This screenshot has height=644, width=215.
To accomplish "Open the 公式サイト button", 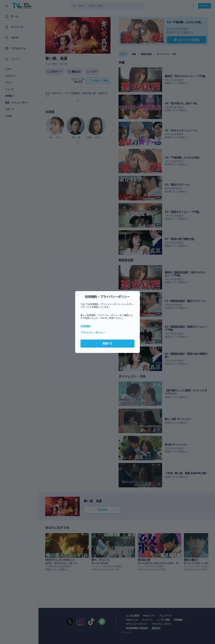I will [x=55, y=72].
